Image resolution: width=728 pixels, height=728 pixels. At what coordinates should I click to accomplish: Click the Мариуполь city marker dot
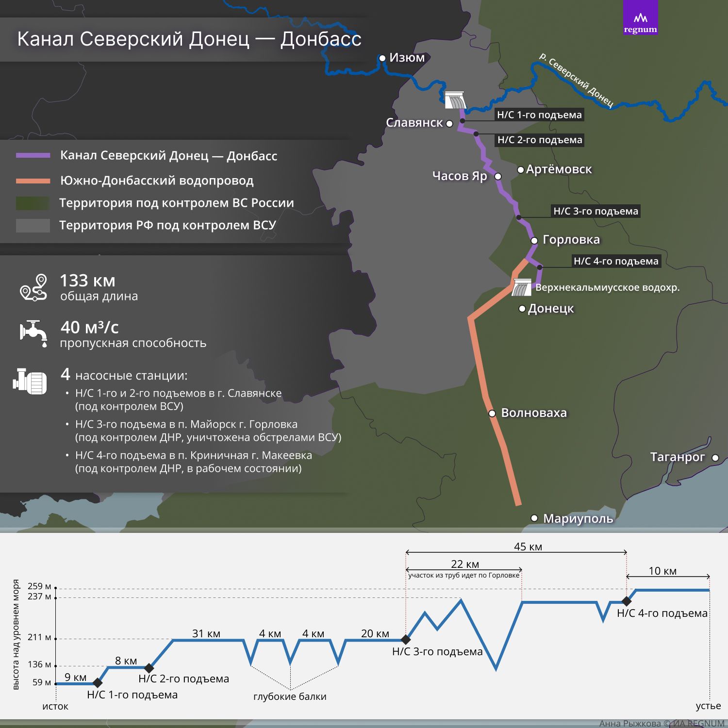point(534,518)
